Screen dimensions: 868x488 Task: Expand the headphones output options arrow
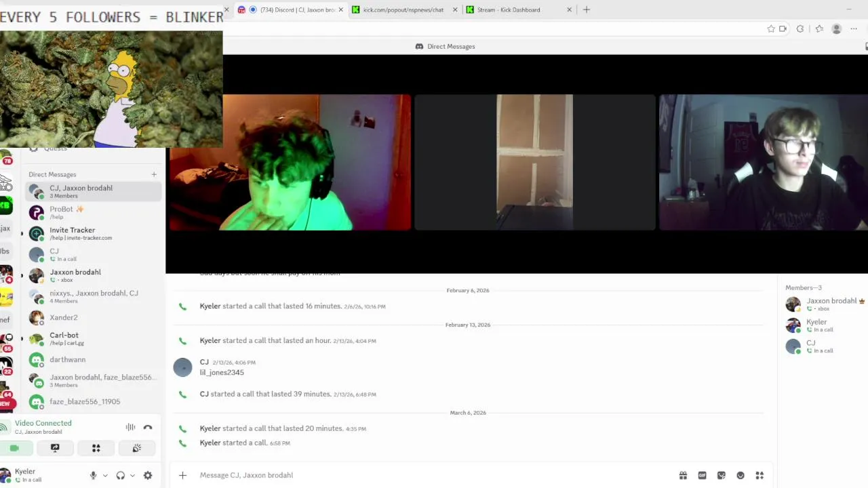click(x=132, y=475)
